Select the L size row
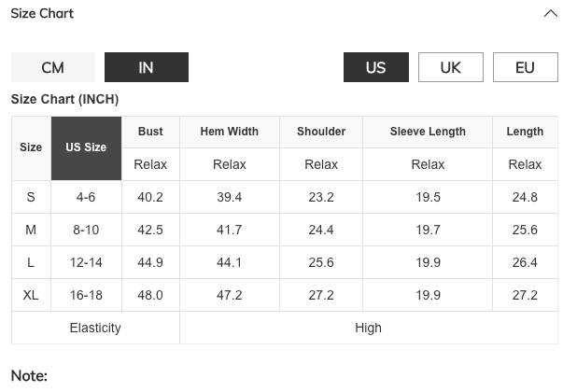563x392 pixels. coord(31,262)
